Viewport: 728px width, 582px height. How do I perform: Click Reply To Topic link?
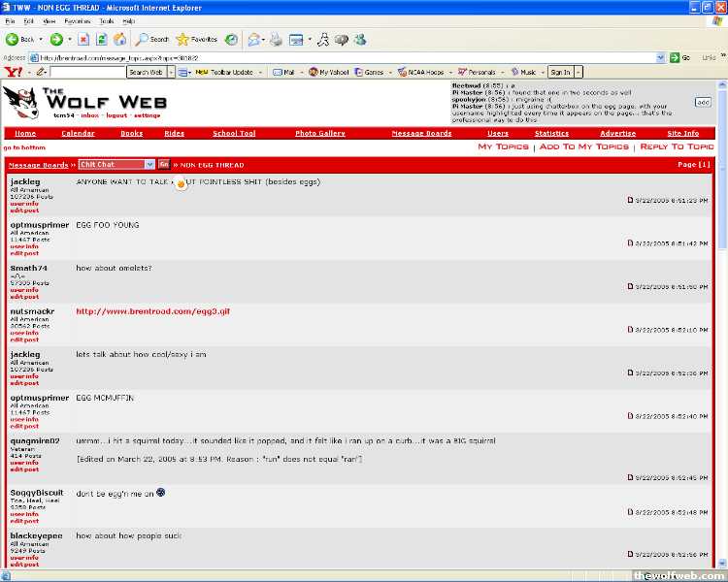click(x=677, y=146)
